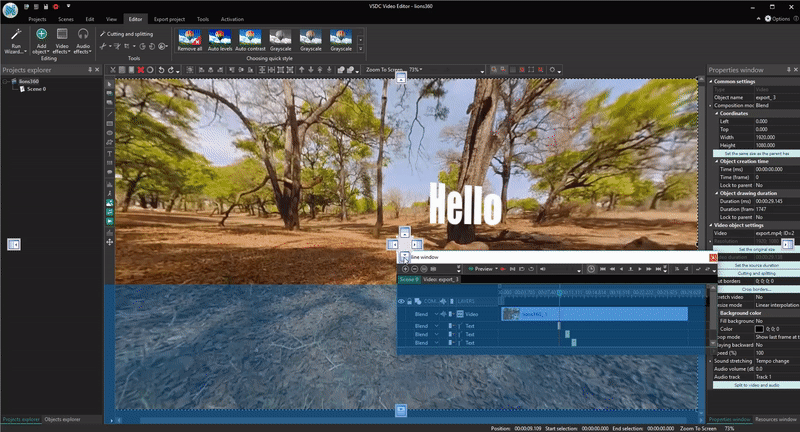800x432 pixels.
Task: Click the top docking guide icon
Action: coord(401,78)
